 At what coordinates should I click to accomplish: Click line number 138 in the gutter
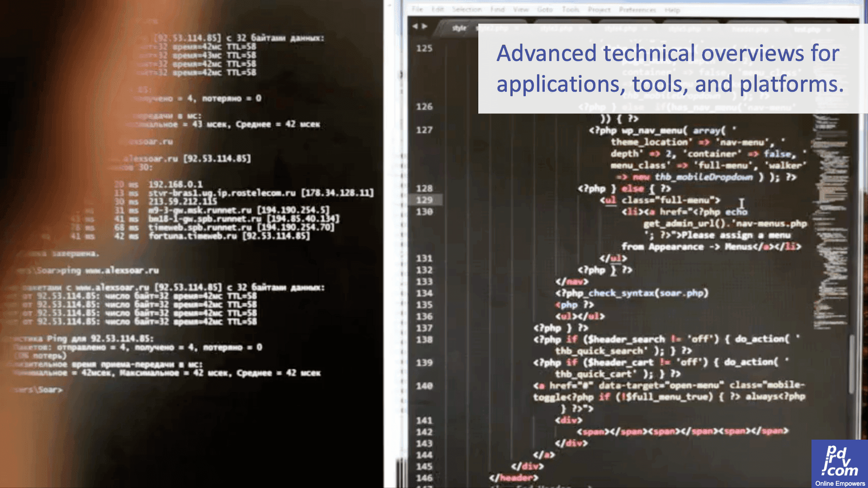pyautogui.click(x=424, y=340)
